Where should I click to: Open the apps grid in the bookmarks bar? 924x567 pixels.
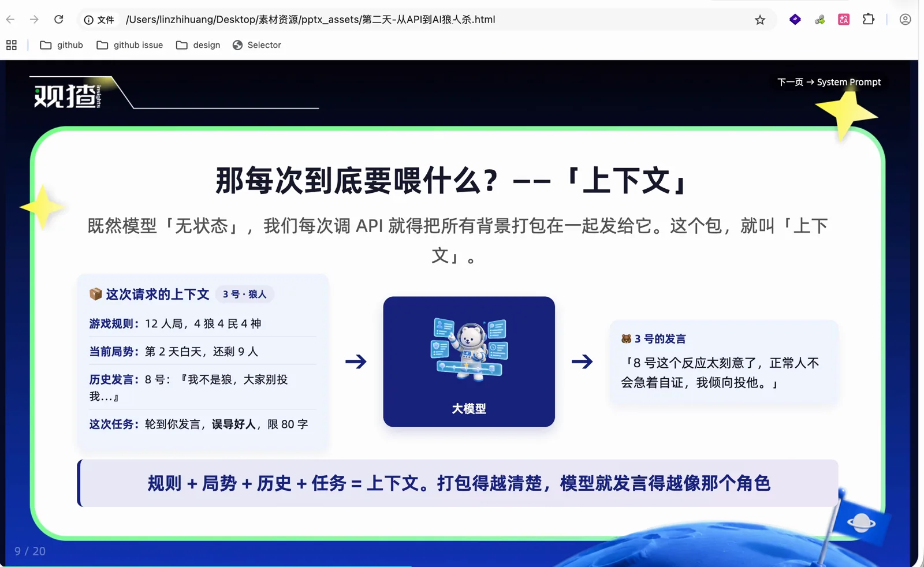coord(12,45)
